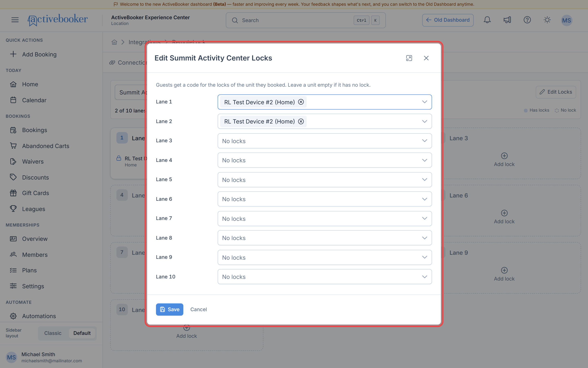Open the help question mark icon
This screenshot has height=368, width=588.
(527, 20)
